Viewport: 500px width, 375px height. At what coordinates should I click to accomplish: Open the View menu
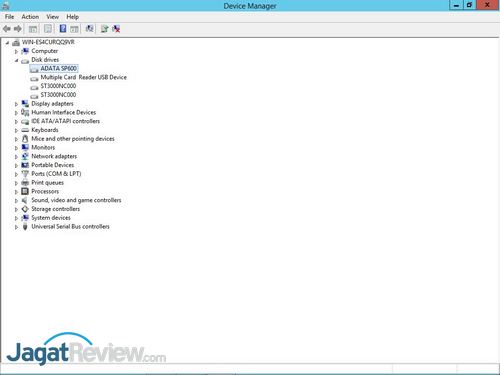pos(53,17)
